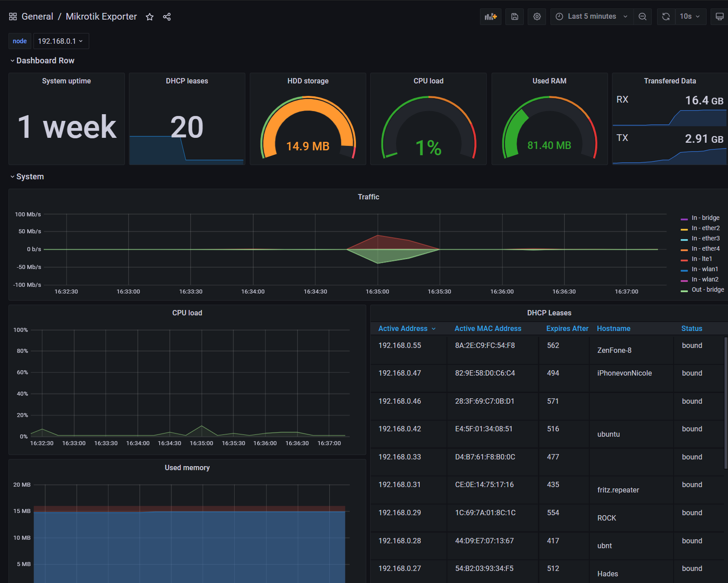Image resolution: width=728 pixels, height=583 pixels.
Task: Star the Mikrotik Exporter dashboard
Action: [149, 17]
